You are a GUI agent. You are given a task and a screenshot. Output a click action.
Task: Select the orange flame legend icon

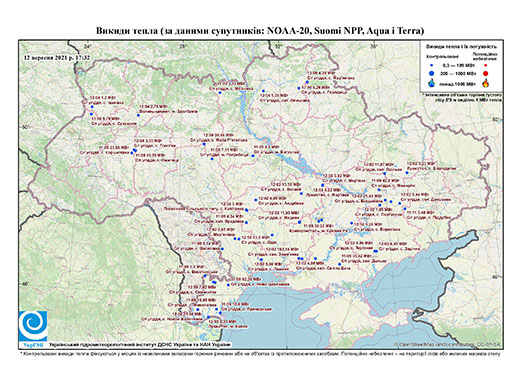[486, 83]
